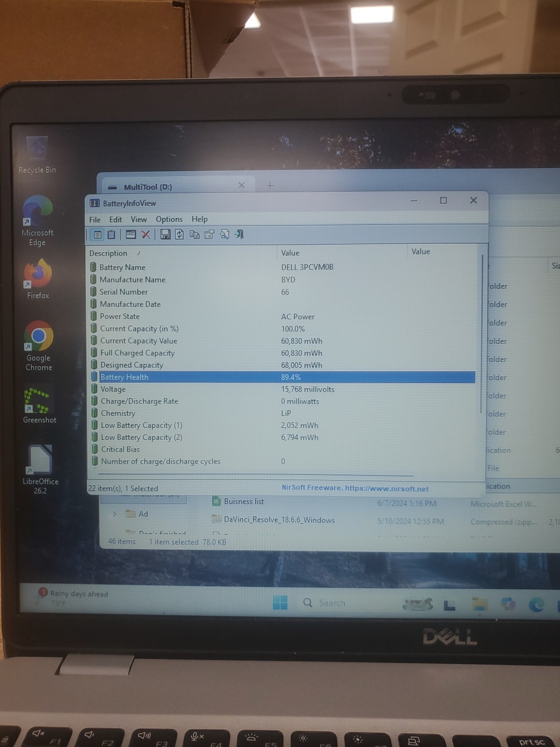Select the Serial Number row

click(x=283, y=292)
